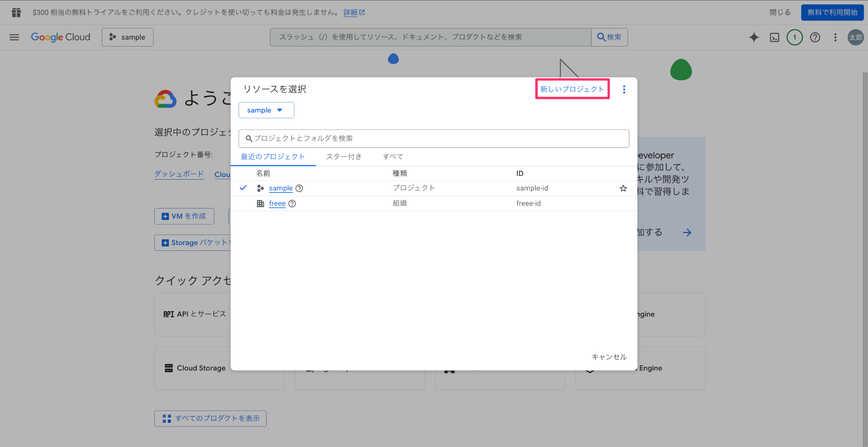
Task: Open the help question mark menu
Action: pos(815,37)
